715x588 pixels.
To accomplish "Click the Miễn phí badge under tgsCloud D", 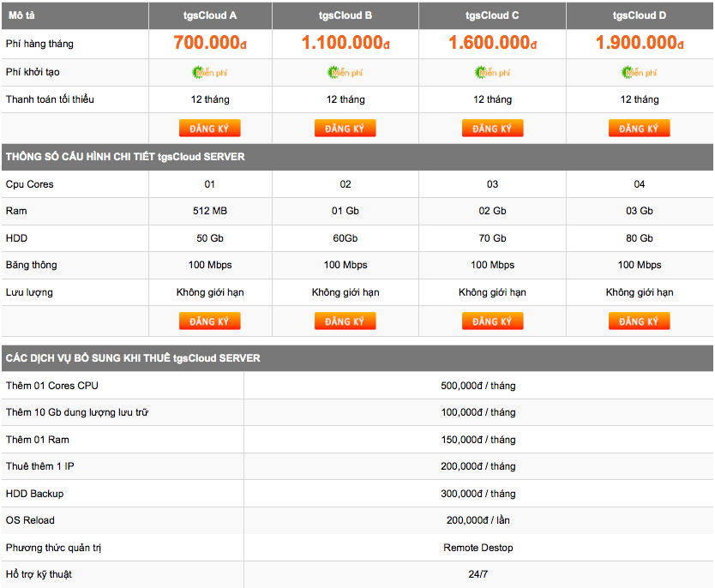I will coord(640,73).
